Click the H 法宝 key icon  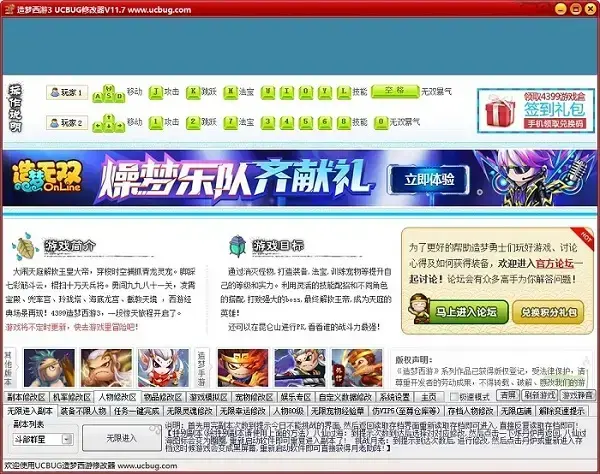230,92
